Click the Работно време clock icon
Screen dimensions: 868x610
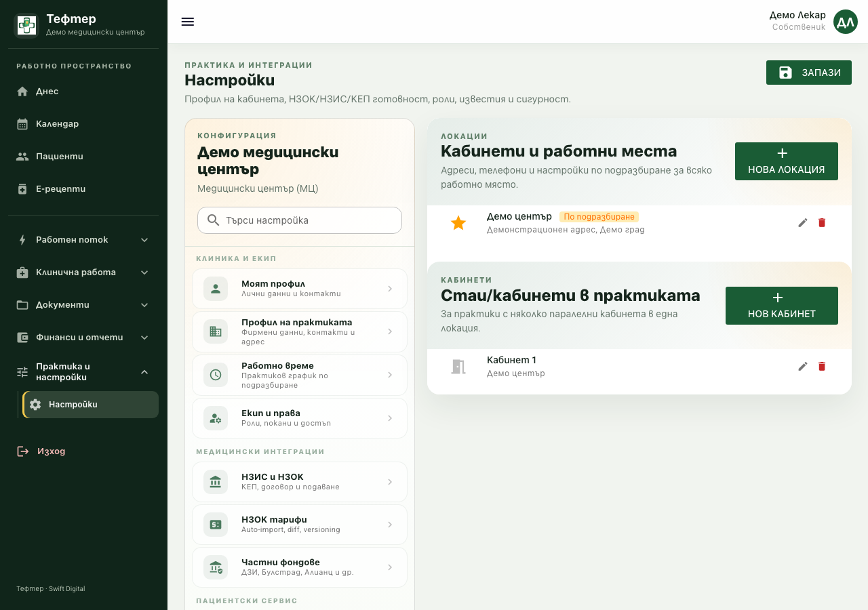pos(216,375)
